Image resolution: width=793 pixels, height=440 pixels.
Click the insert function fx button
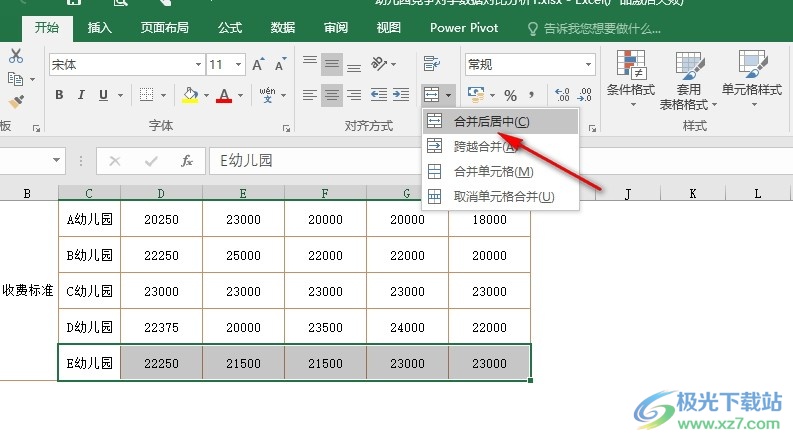(x=187, y=161)
